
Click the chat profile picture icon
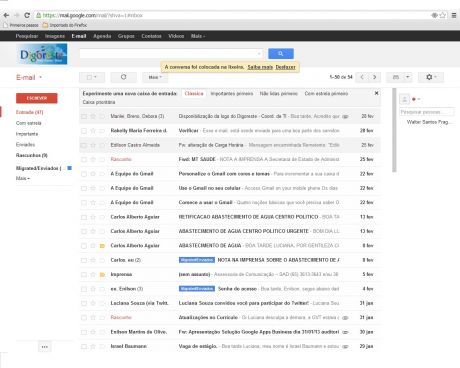click(404, 99)
